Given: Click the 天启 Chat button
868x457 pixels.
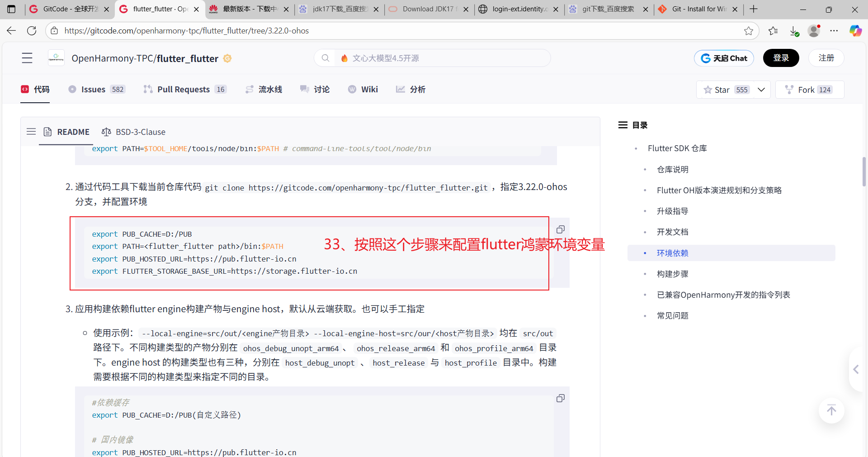Looking at the screenshot, I should pyautogui.click(x=724, y=58).
